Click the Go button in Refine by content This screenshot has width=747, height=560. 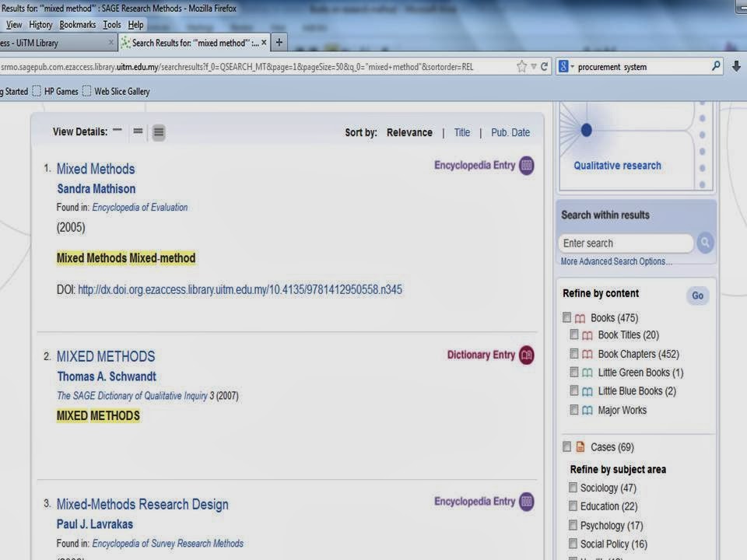point(697,296)
